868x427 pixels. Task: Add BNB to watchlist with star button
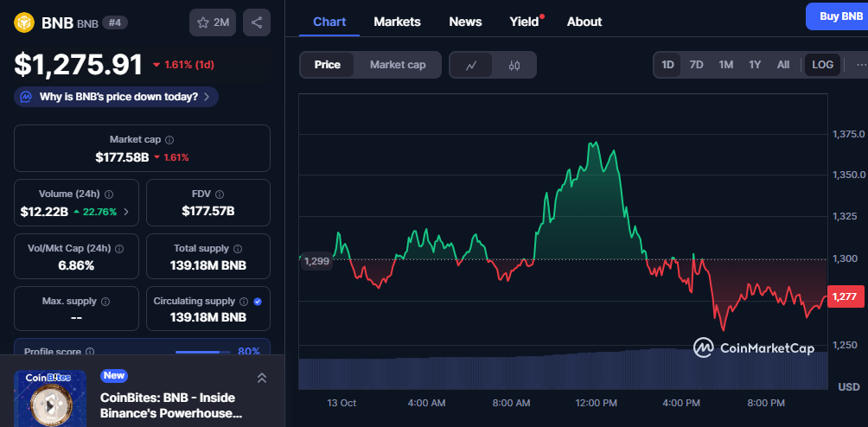[x=213, y=22]
